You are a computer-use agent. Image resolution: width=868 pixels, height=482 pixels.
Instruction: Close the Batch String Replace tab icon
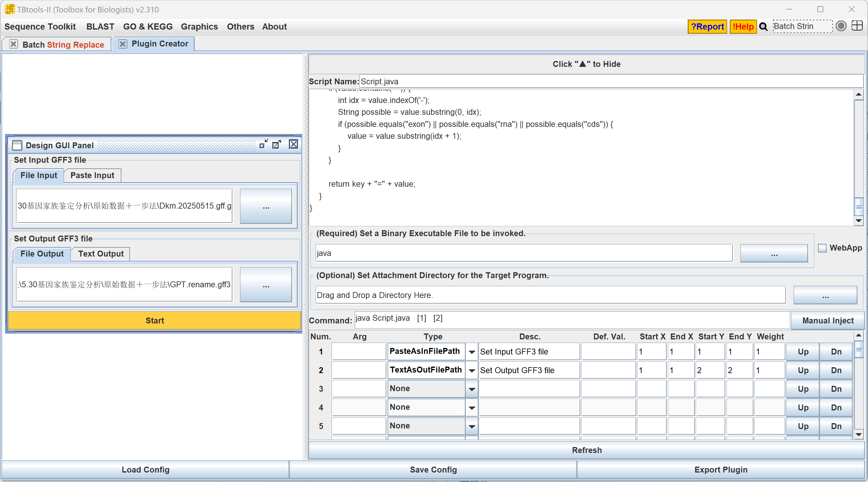(x=14, y=44)
